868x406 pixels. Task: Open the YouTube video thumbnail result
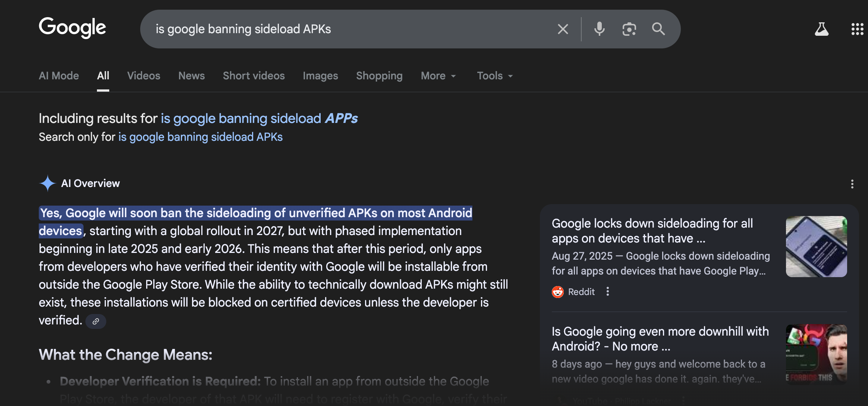pyautogui.click(x=816, y=354)
